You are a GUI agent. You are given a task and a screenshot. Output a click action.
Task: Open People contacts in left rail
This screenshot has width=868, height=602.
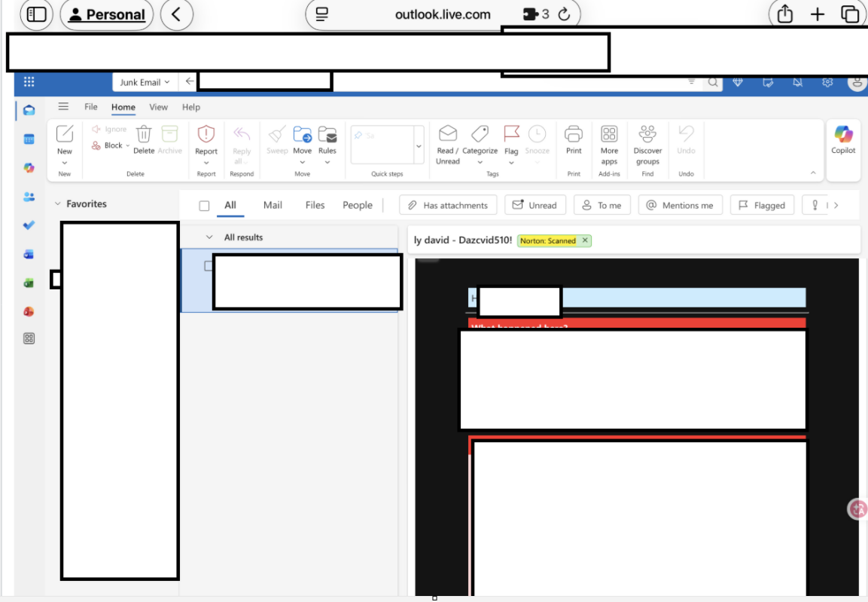[29, 197]
